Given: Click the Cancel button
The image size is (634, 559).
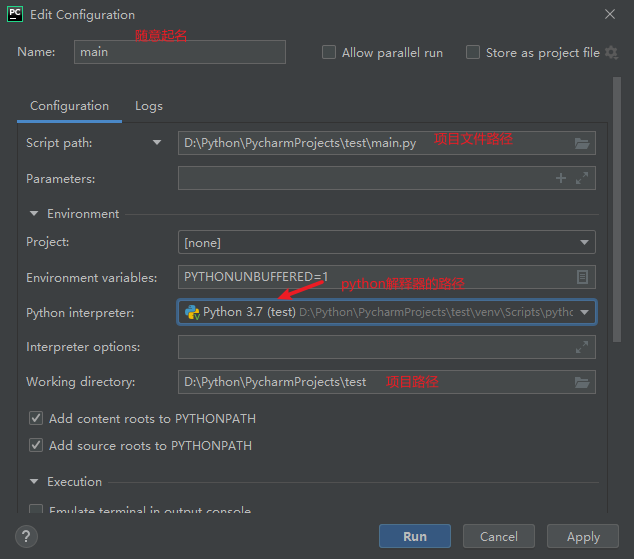Looking at the screenshot, I should point(499,536).
